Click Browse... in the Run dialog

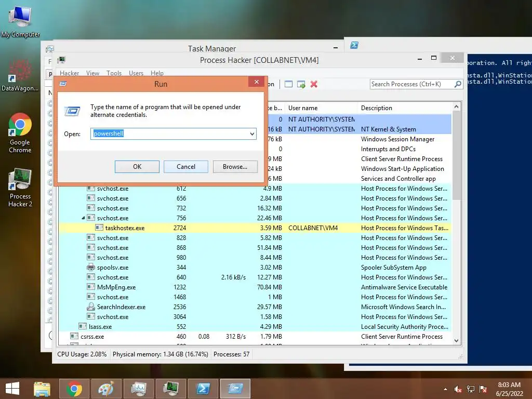tap(235, 167)
